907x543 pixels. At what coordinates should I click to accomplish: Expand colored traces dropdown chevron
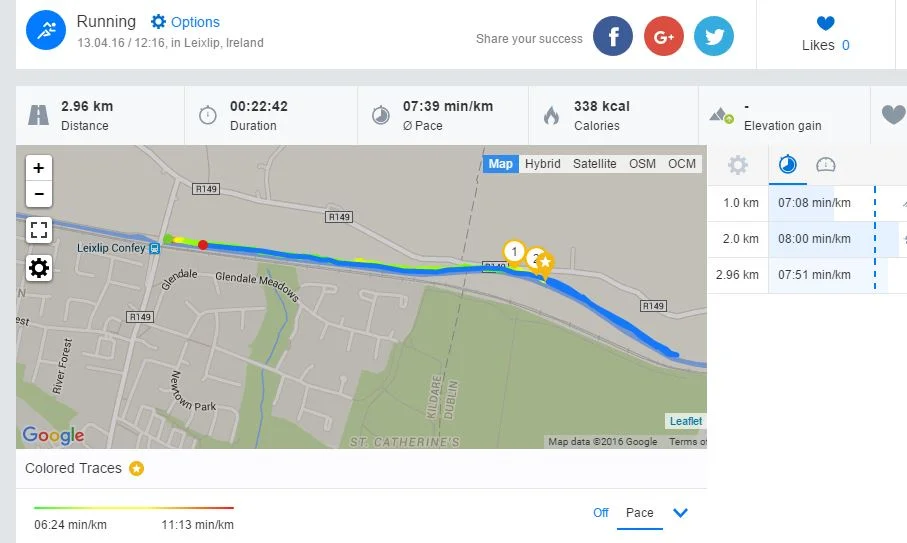[681, 513]
